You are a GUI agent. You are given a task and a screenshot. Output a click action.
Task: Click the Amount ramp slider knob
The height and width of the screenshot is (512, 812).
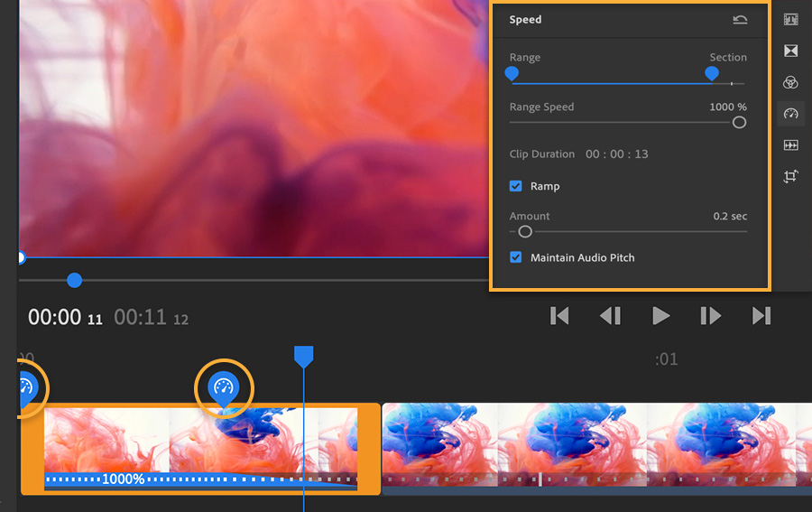524,232
